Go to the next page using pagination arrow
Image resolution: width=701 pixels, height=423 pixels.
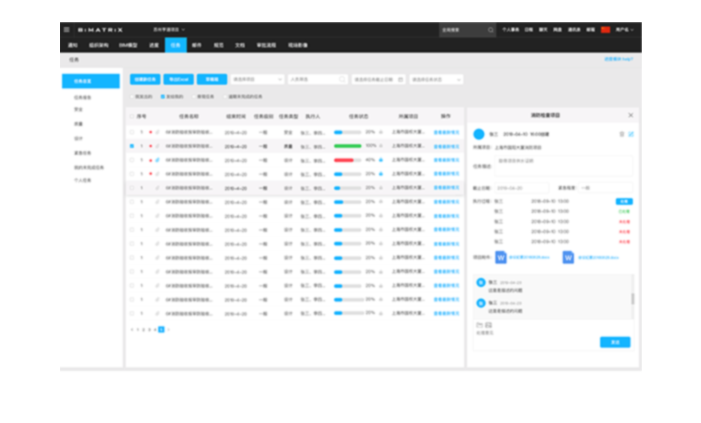pos(169,330)
